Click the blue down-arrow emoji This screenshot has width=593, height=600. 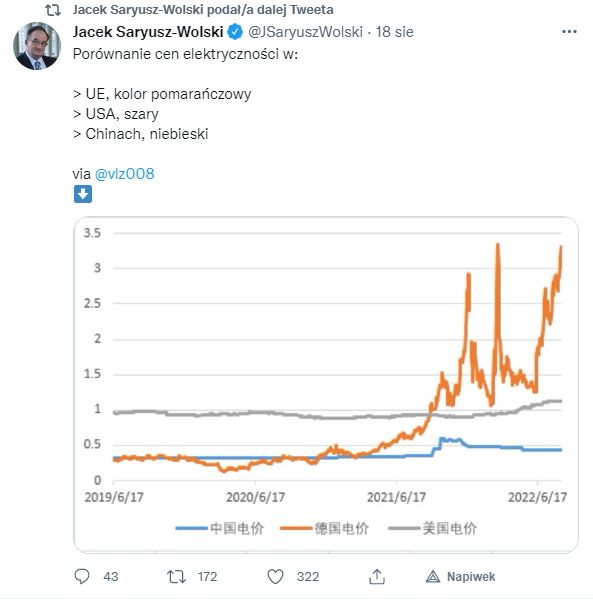(83, 194)
